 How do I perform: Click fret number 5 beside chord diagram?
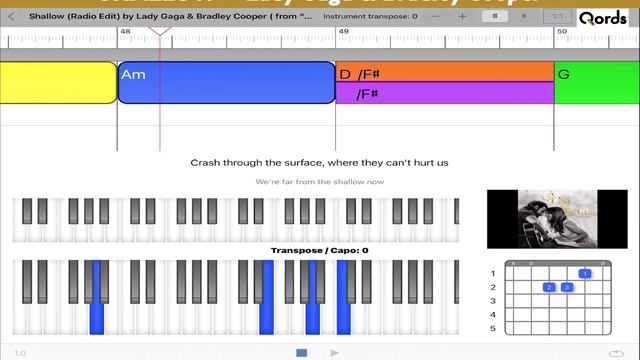point(493,329)
